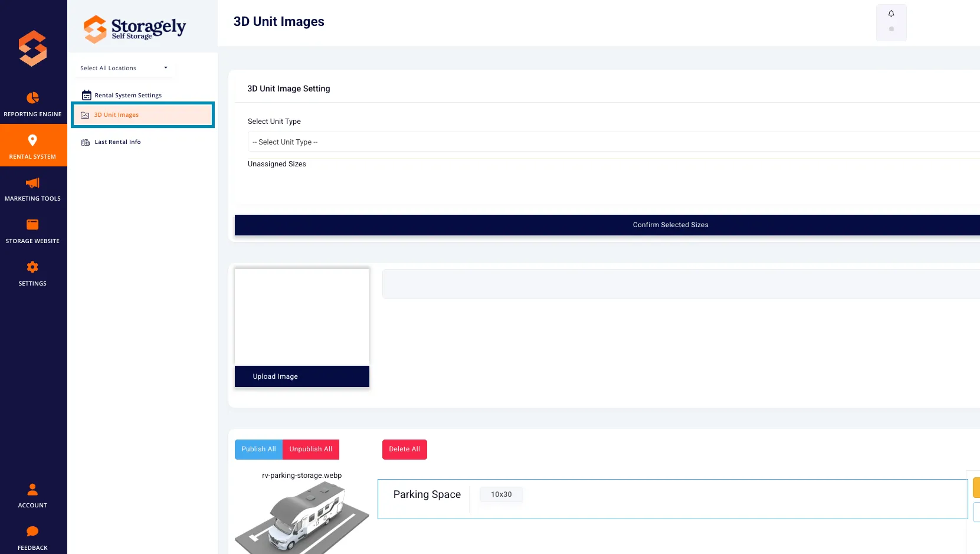Click the Parking Space label
This screenshot has width=980, height=554.
point(427,494)
